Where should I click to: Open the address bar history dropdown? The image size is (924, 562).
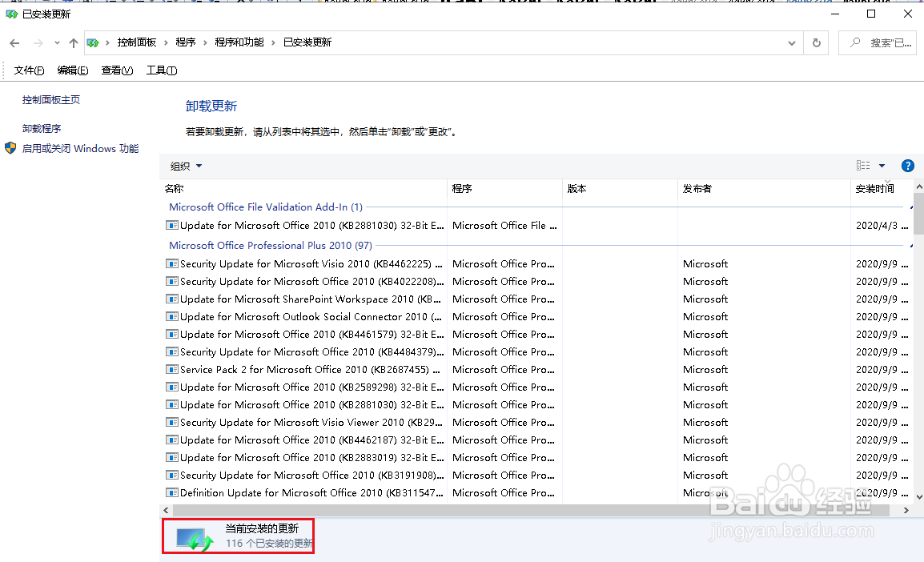tap(791, 43)
